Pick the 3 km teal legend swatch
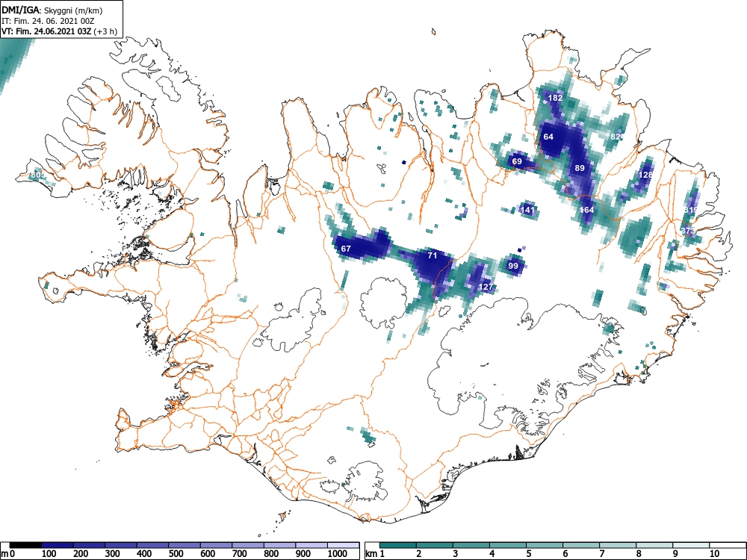The image size is (747, 560). tap(471, 545)
